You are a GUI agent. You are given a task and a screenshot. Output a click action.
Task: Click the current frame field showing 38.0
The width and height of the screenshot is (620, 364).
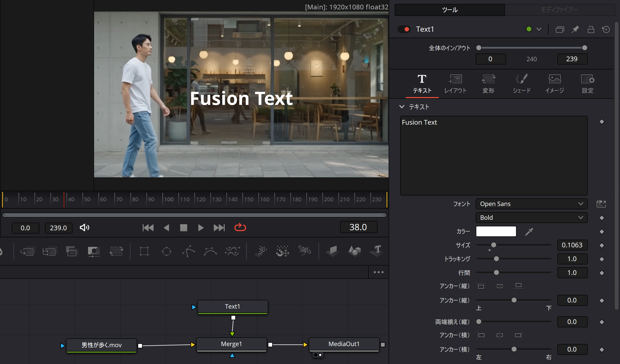[x=358, y=227]
